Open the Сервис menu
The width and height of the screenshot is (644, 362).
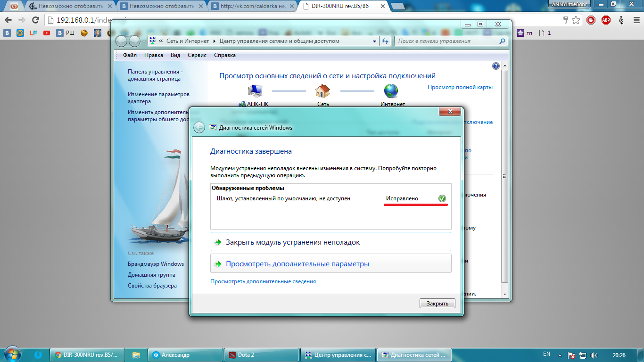coord(197,55)
